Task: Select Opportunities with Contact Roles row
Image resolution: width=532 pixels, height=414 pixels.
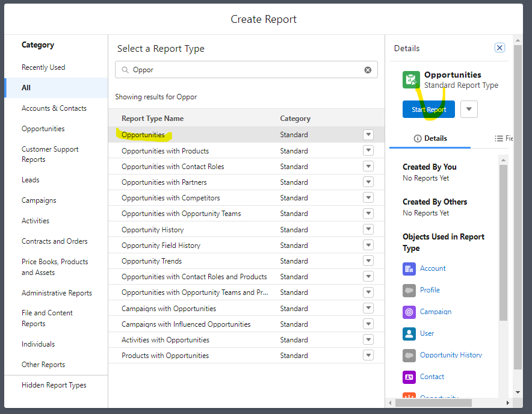Action: coord(173,167)
